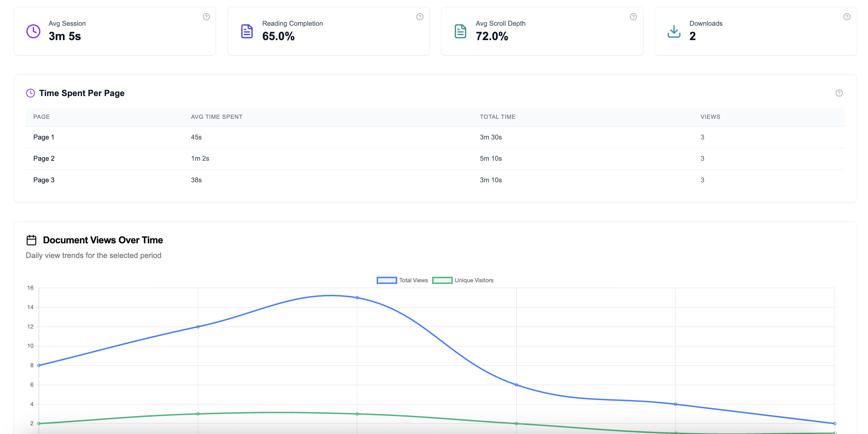Sort by the AVG TIME SPENT column header

point(217,117)
